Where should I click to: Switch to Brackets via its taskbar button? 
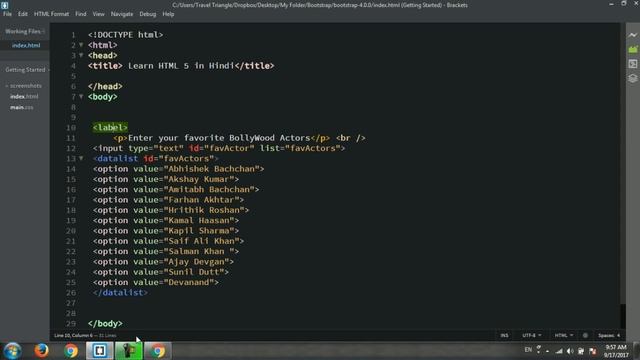pos(100,351)
